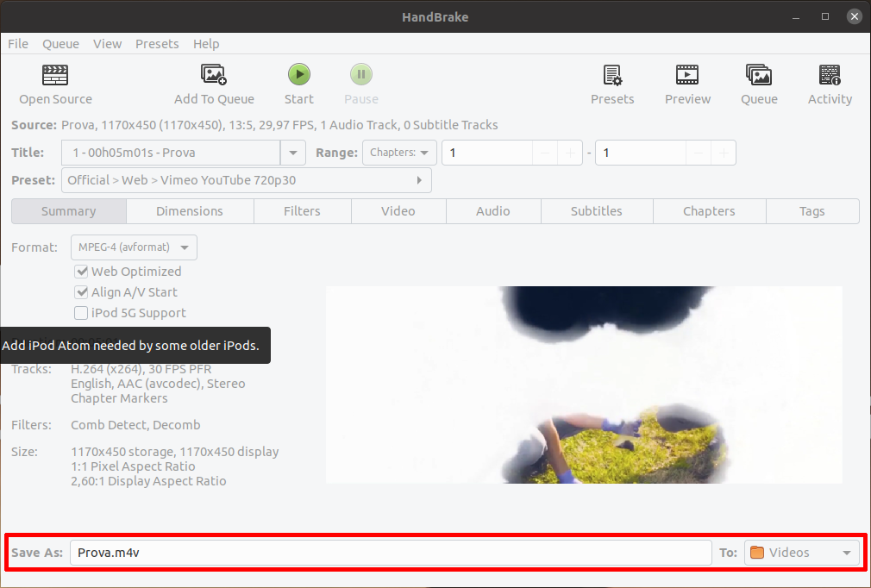Viewport: 871px width, 588px height.
Task: Click the title field 1 - 00h05m01s - Prova
Action: coord(171,153)
